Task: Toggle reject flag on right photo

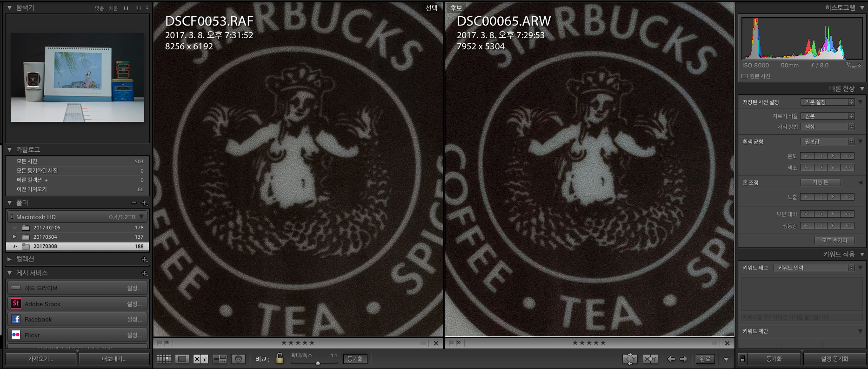Action: (x=458, y=342)
